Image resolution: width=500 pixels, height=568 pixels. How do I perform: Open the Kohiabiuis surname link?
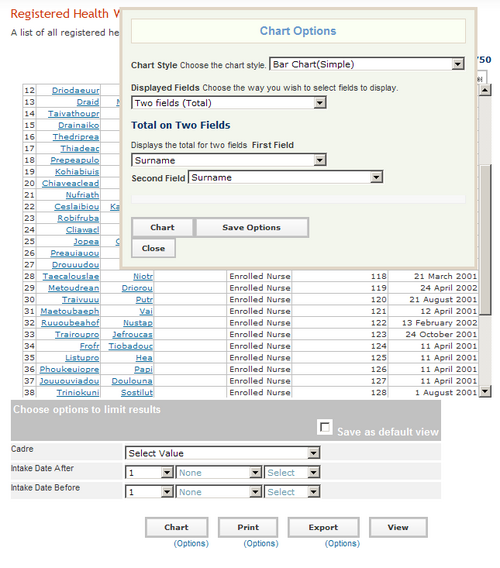(77, 171)
